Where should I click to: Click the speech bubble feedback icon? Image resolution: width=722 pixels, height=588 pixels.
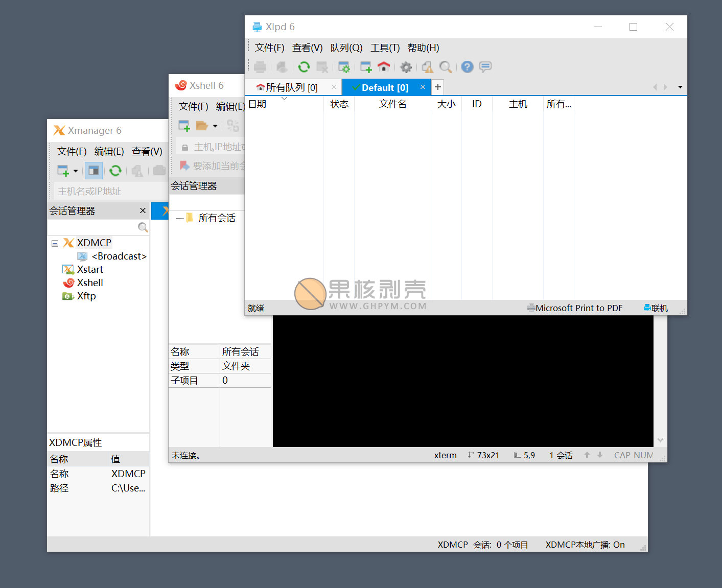coord(485,67)
